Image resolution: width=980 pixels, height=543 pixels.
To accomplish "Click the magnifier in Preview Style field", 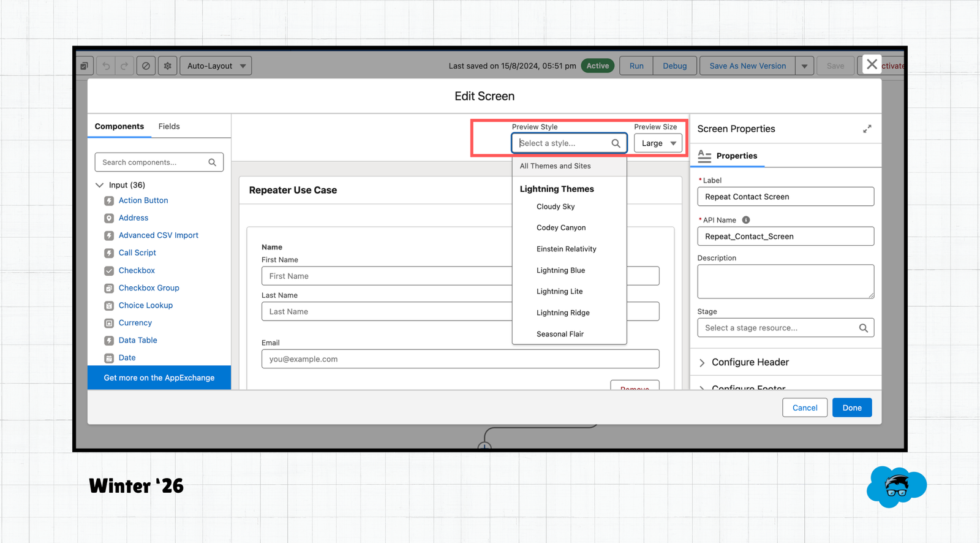I will 616,143.
